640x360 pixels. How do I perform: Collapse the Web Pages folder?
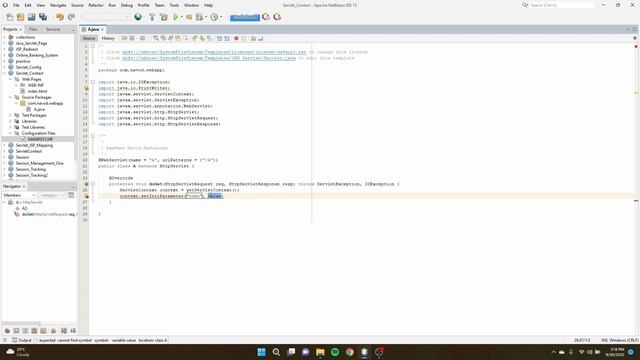(11, 79)
